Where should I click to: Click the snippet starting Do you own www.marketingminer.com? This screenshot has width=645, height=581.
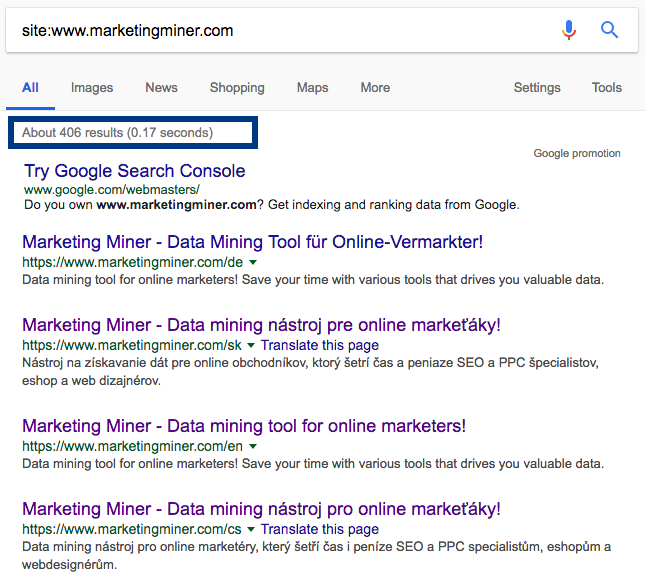point(272,205)
